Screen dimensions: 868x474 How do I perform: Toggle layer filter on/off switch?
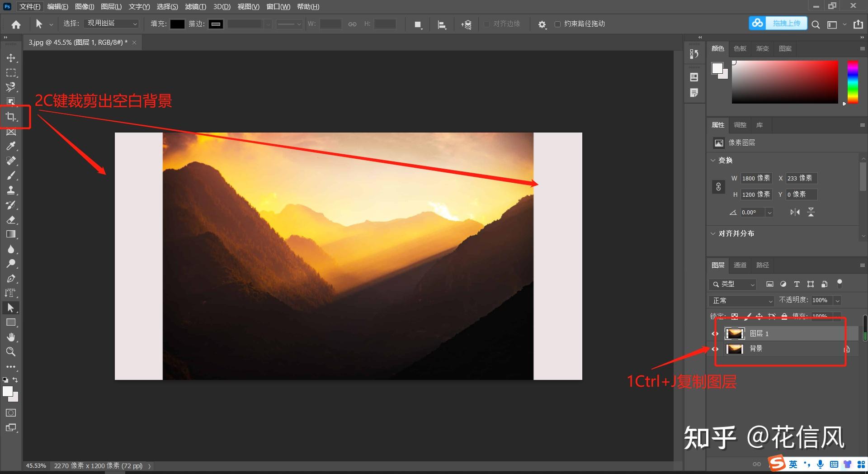[x=840, y=284]
